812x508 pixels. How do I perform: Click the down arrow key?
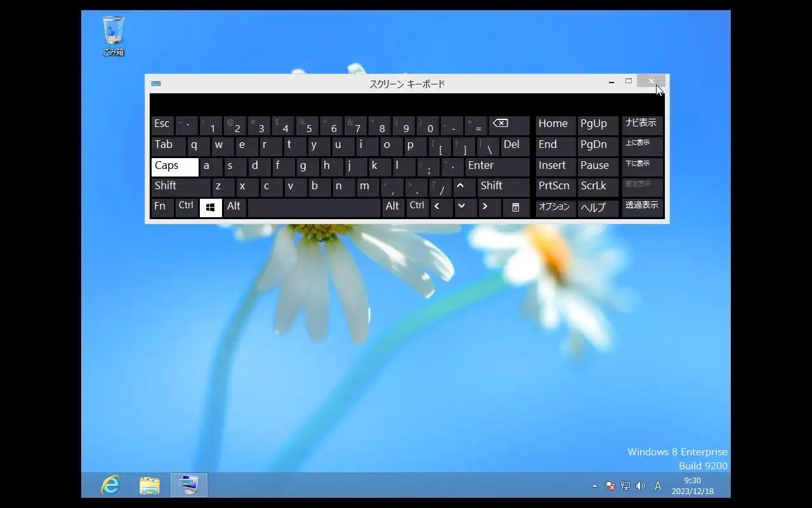pos(465,208)
